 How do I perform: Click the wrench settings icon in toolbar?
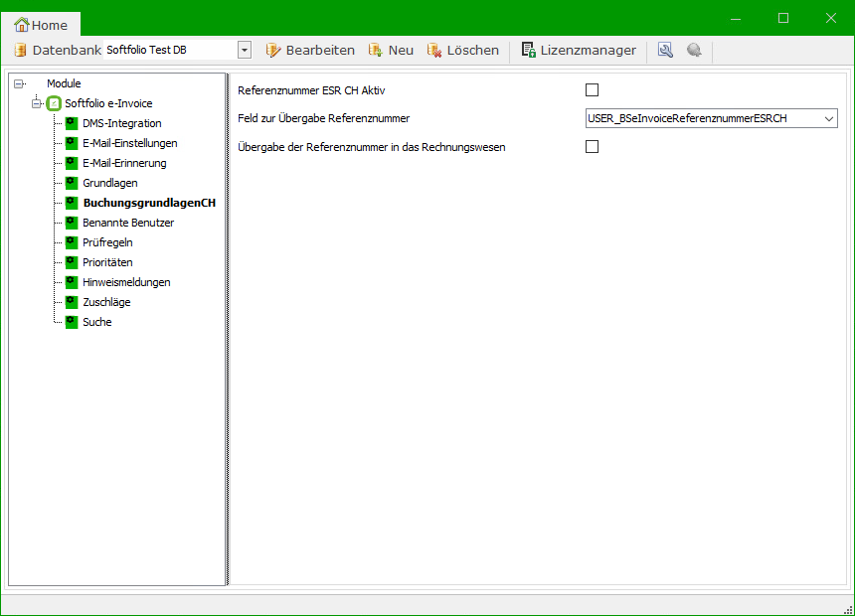[665, 50]
